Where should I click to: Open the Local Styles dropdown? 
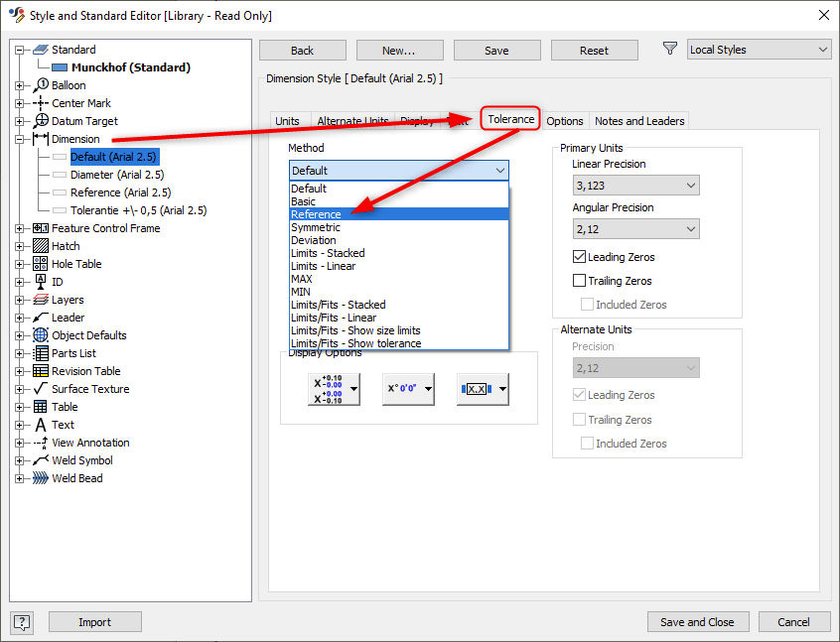759,48
